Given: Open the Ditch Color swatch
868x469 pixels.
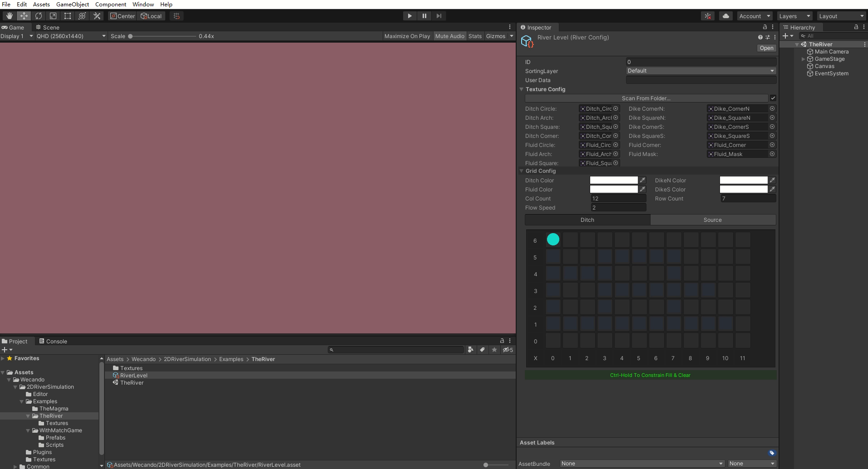Looking at the screenshot, I should (x=614, y=180).
